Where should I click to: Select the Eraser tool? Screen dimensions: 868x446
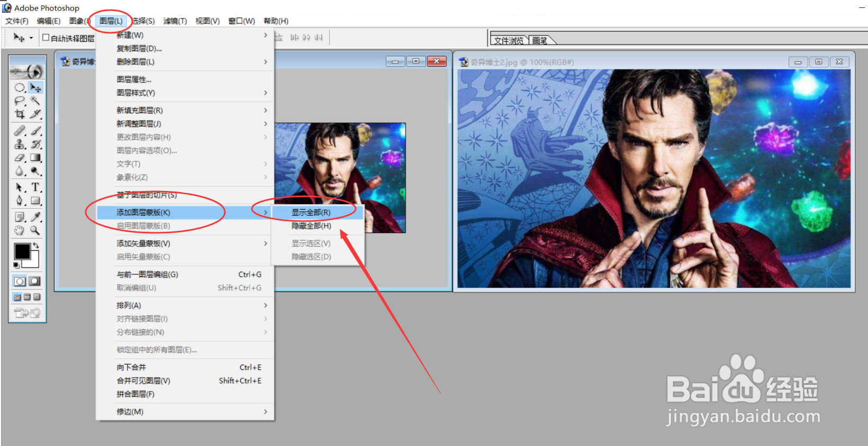pyautogui.click(x=20, y=158)
